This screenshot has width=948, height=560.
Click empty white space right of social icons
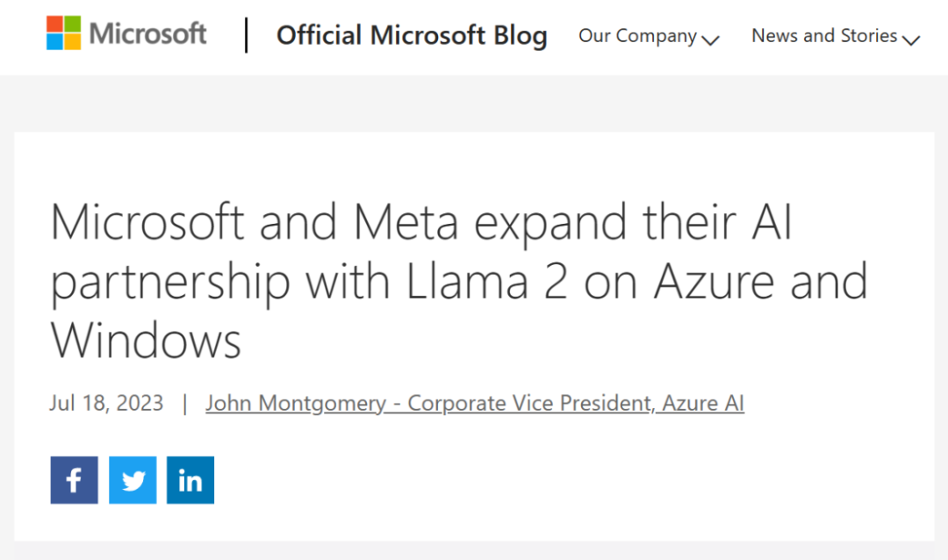[571, 480]
